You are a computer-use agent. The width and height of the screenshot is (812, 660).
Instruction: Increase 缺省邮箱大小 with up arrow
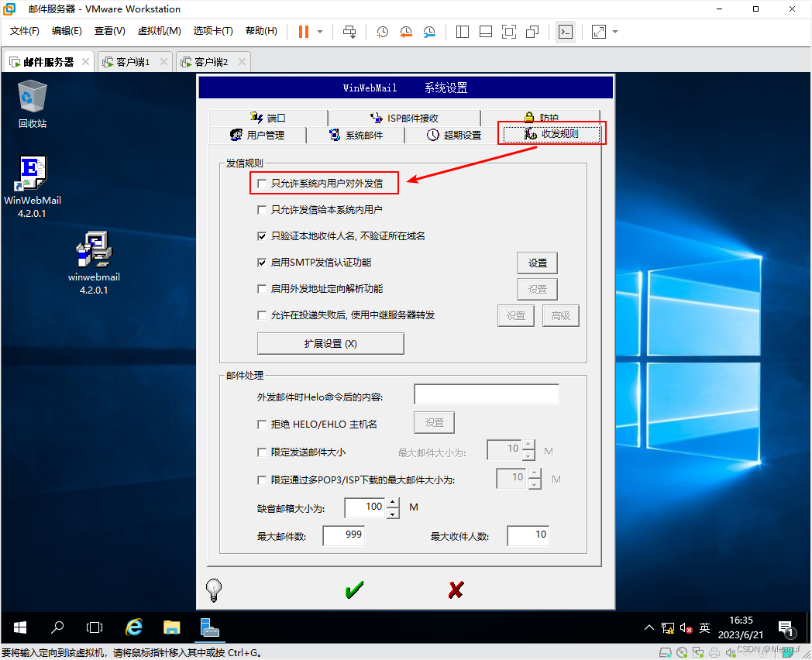pyautogui.click(x=393, y=502)
